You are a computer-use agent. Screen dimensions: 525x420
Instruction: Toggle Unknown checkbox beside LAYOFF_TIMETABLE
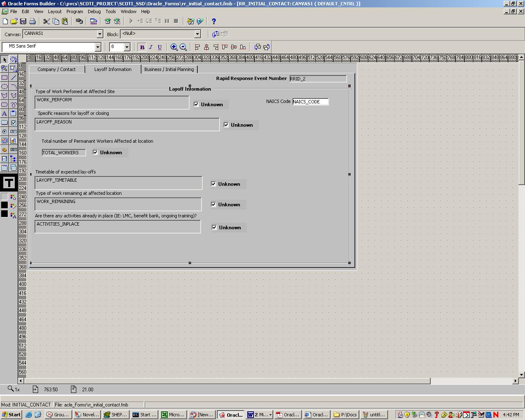click(x=213, y=184)
